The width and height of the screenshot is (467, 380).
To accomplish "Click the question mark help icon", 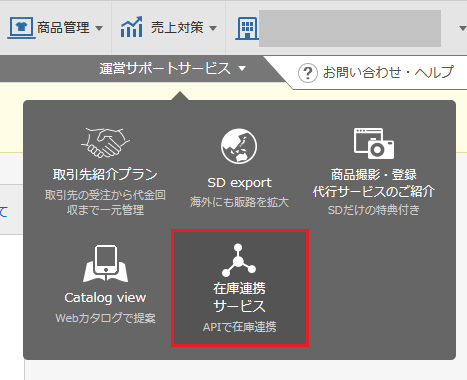I will pos(308,73).
